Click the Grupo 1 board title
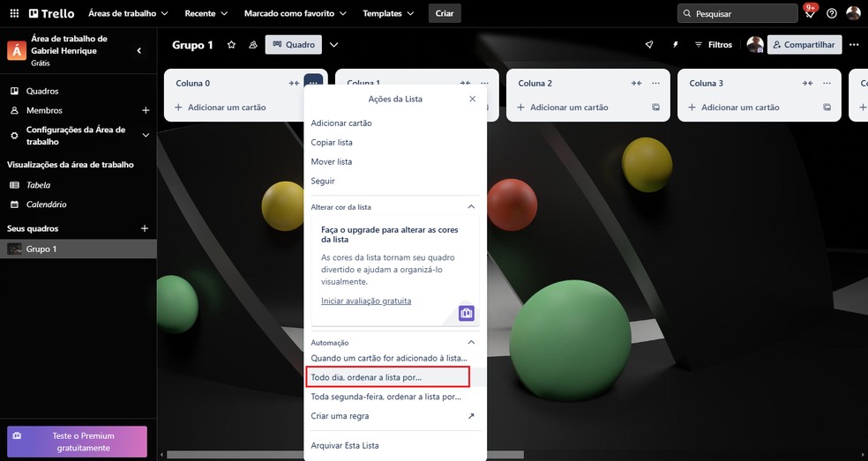868x461 pixels. [x=192, y=45]
